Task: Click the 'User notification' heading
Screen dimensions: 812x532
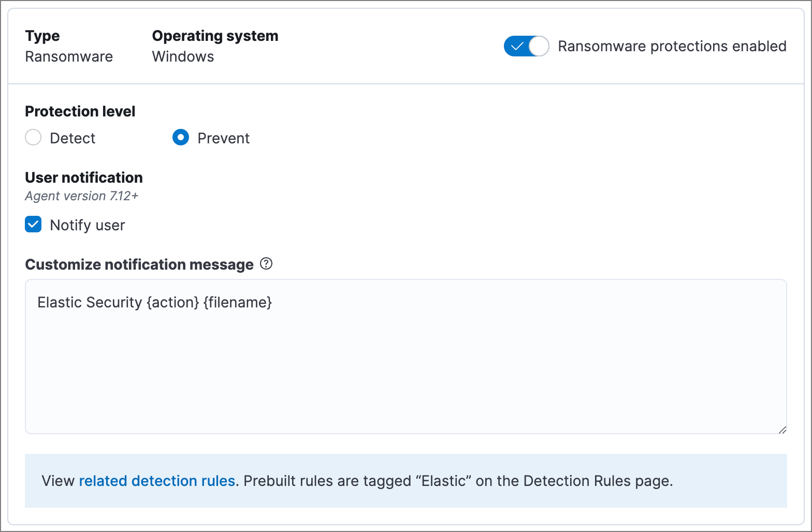Action: click(84, 178)
